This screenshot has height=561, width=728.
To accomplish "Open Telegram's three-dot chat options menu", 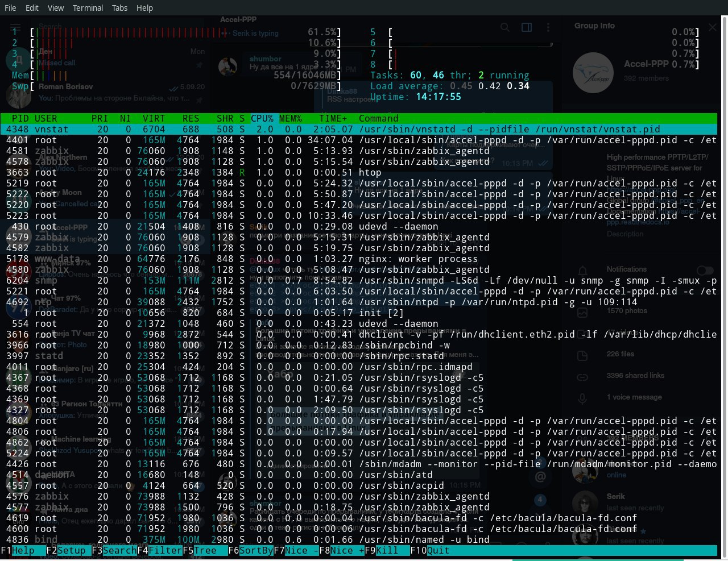I will tap(548, 27).
